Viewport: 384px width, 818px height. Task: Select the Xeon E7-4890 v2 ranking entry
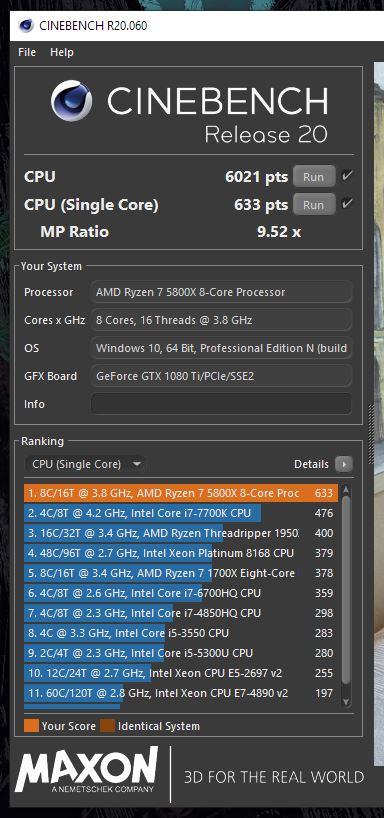[181, 693]
